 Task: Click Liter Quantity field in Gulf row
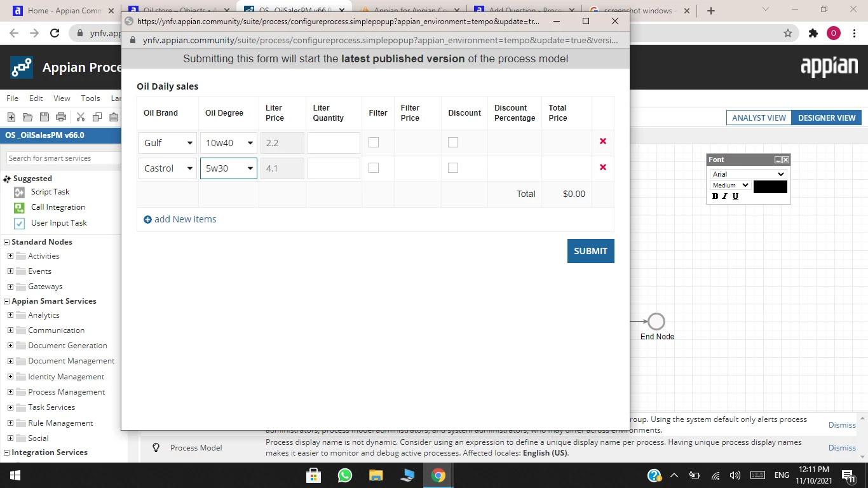pos(334,143)
